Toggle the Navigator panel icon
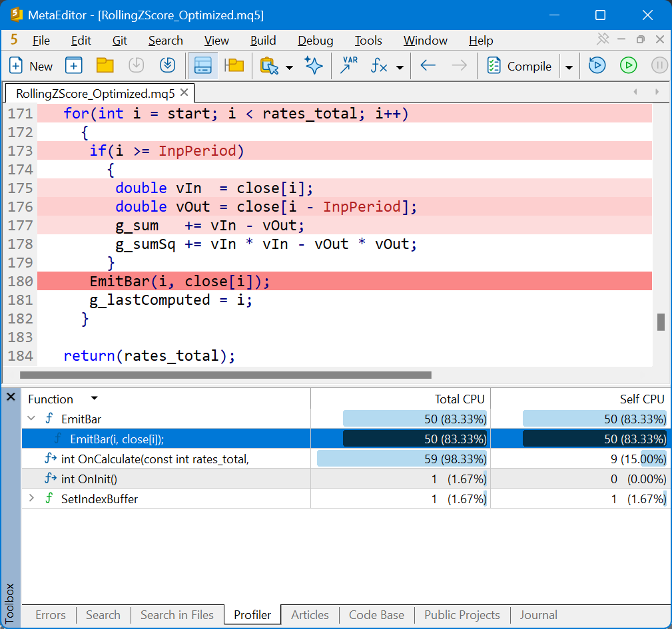The height and width of the screenshot is (629, 672). click(234, 65)
